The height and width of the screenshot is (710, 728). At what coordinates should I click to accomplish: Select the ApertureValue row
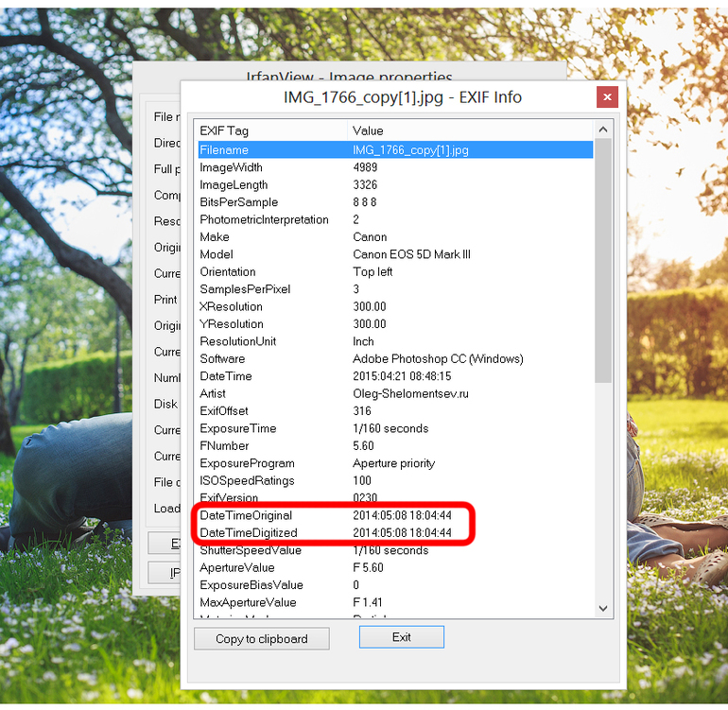pyautogui.click(x=395, y=568)
